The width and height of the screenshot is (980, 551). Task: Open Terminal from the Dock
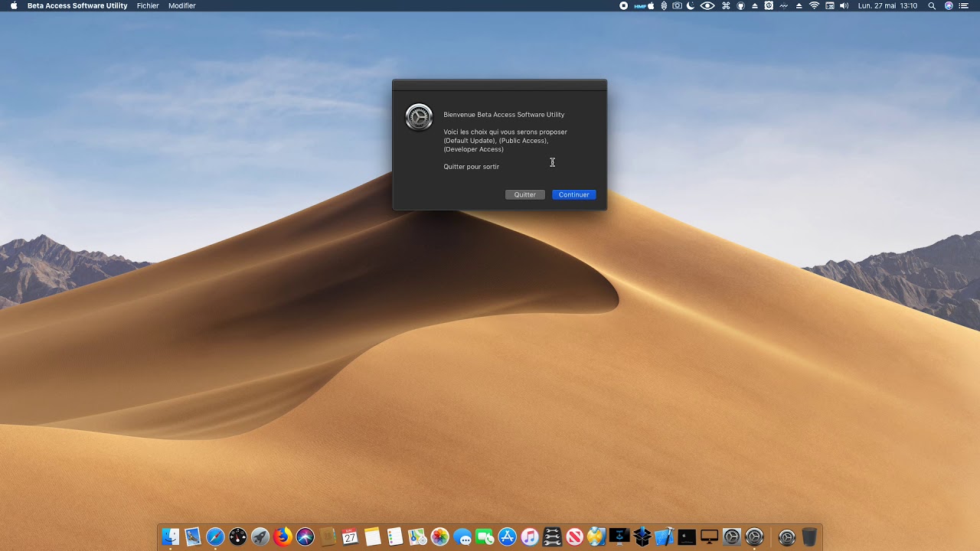click(687, 537)
